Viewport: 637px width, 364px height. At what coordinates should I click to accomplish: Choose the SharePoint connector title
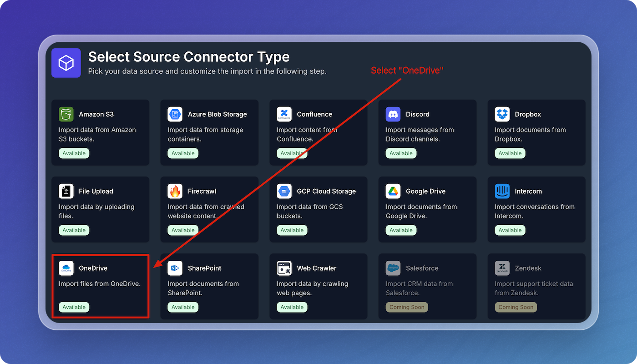pos(205,268)
